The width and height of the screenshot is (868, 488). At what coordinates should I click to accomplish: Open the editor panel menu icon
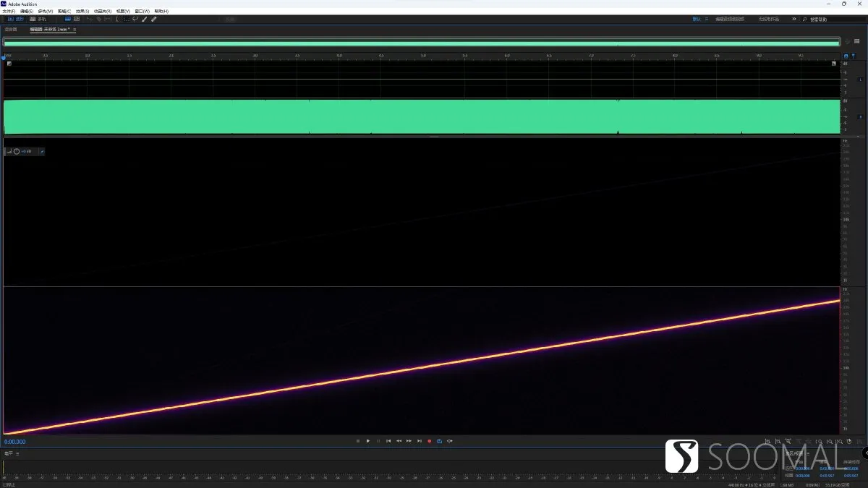(75, 30)
